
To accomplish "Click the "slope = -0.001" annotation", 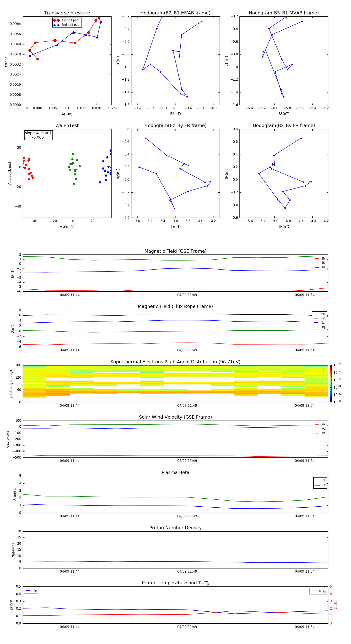I will point(38,133).
